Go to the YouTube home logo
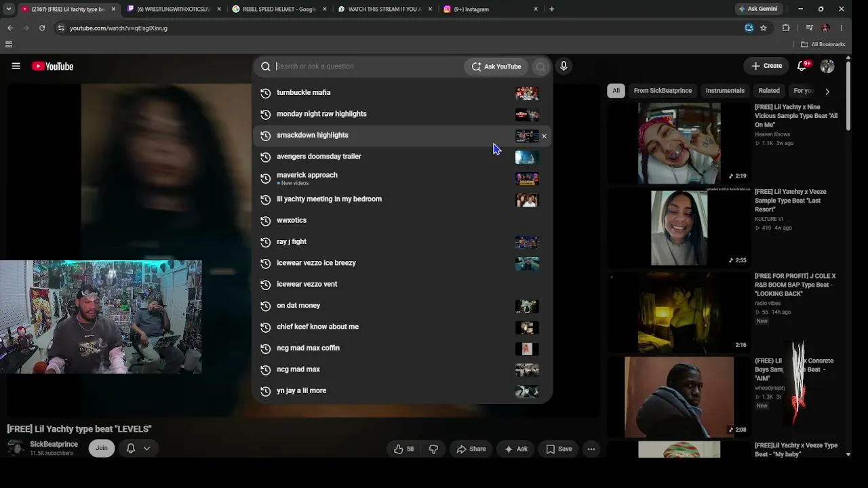868x488 pixels. 52,66
